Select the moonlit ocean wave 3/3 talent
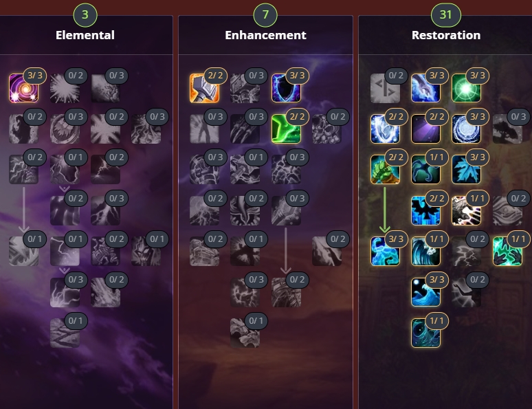532x409 pixels. pos(425,292)
